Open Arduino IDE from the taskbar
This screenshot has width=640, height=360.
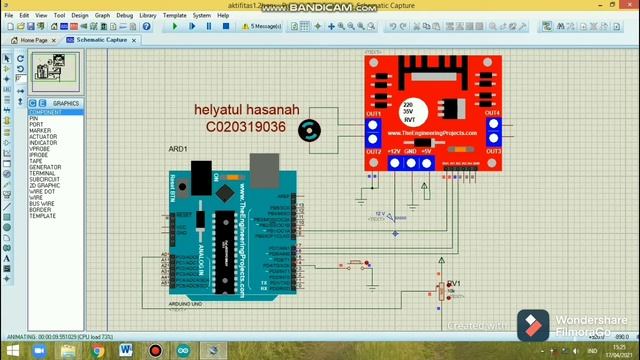tap(183, 351)
